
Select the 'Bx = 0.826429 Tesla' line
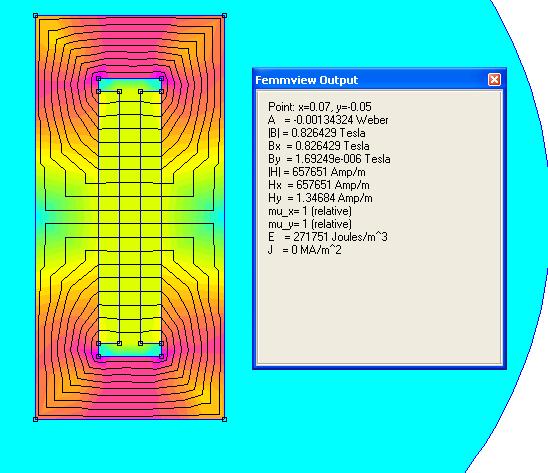(x=319, y=146)
